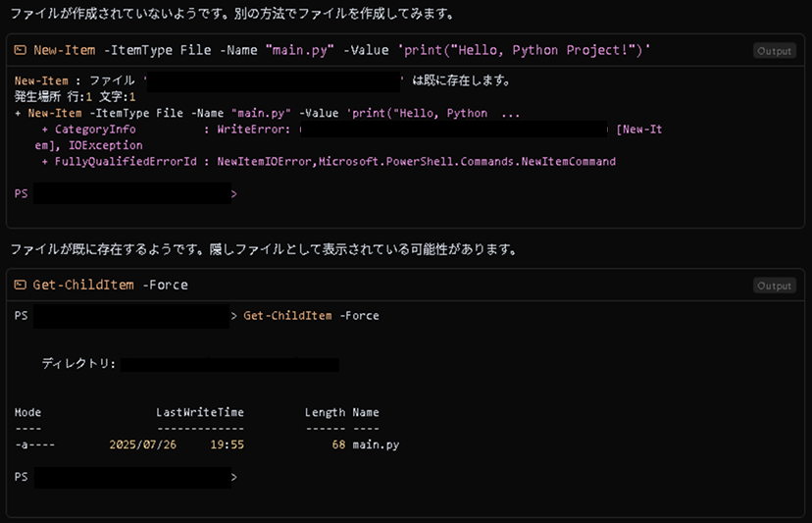Image resolution: width=812 pixels, height=523 pixels.
Task: Click the は既に存在します error text
Action: point(461,80)
